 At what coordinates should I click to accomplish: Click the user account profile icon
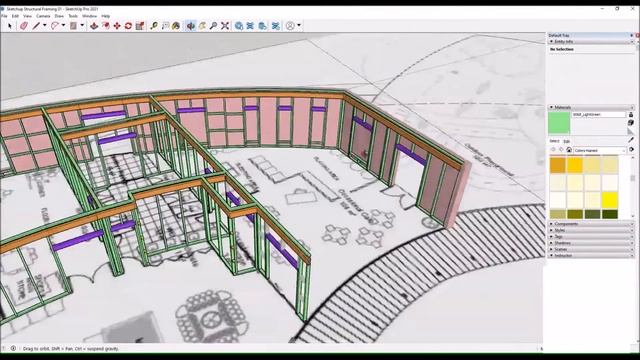pyautogui.click(x=290, y=26)
